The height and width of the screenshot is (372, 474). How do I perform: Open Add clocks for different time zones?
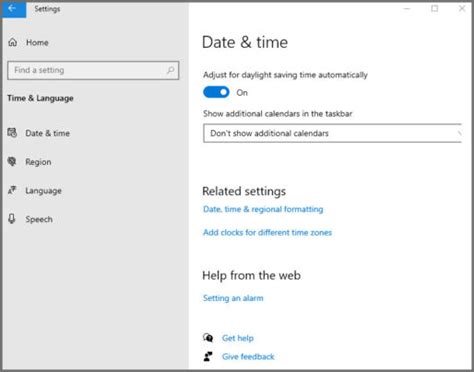tap(267, 232)
